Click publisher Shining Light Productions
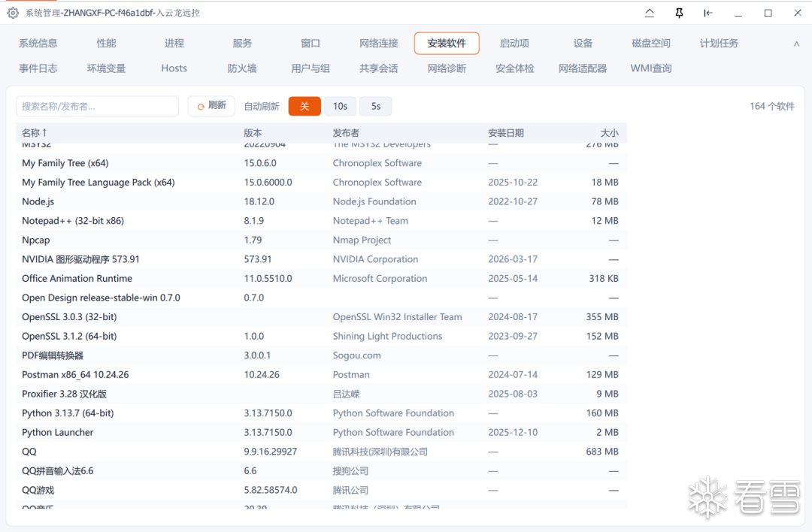The width and height of the screenshot is (812, 532). point(387,336)
